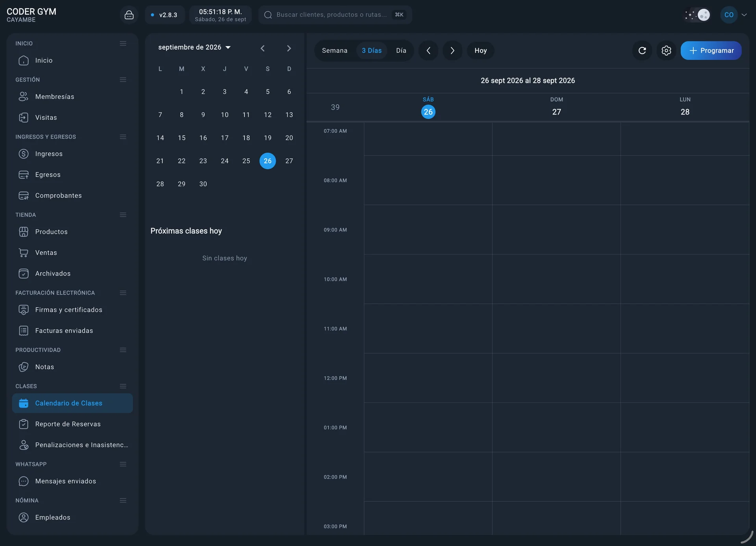The height and width of the screenshot is (546, 756).
Task: Toggle the dark/light theme switch
Action: tap(697, 15)
